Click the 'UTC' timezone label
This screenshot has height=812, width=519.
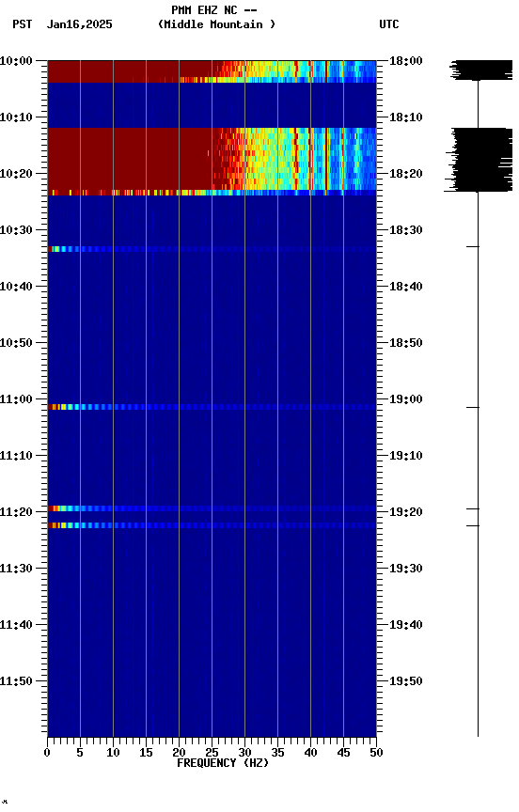coord(389,24)
